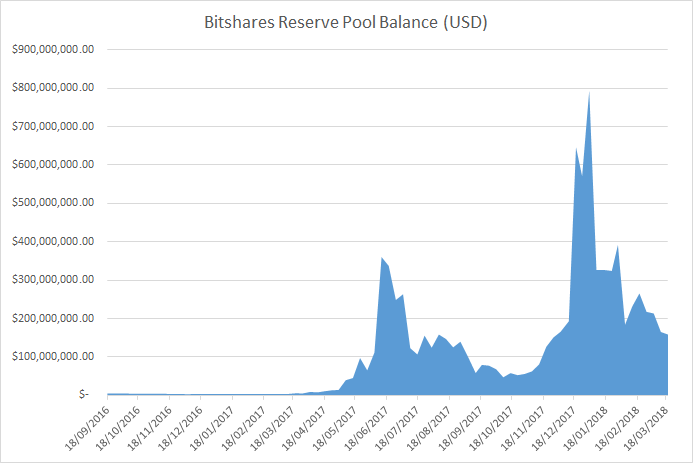This screenshot has width=693, height=463.
Task: Select the 18/08/2017 date label
Action: pyautogui.click(x=428, y=427)
